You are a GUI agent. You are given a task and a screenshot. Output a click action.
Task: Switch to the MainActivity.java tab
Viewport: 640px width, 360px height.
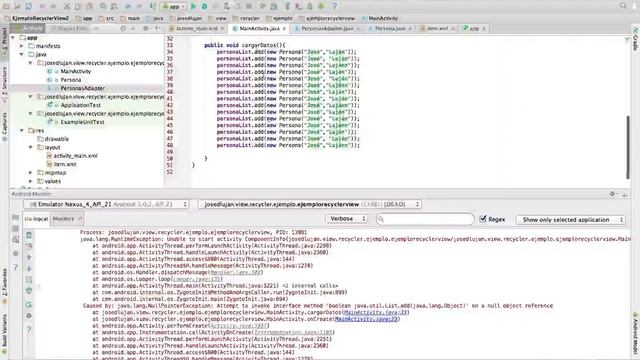coord(259,29)
